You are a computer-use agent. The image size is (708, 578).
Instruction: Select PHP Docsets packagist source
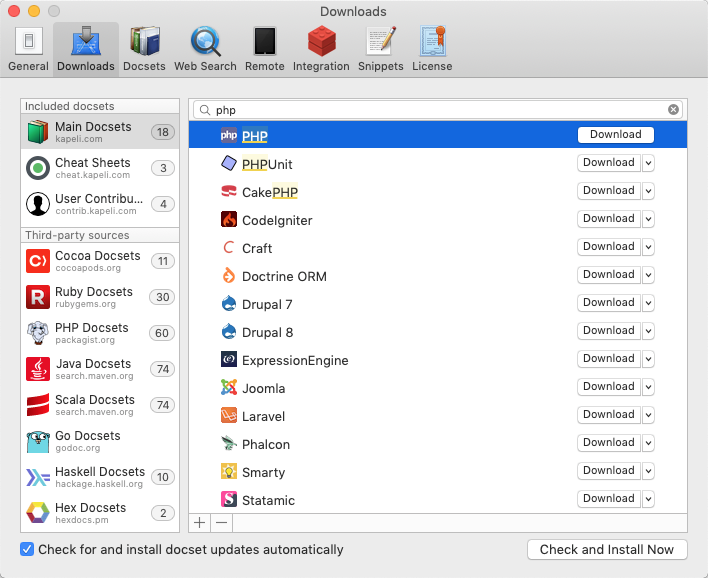(100, 333)
